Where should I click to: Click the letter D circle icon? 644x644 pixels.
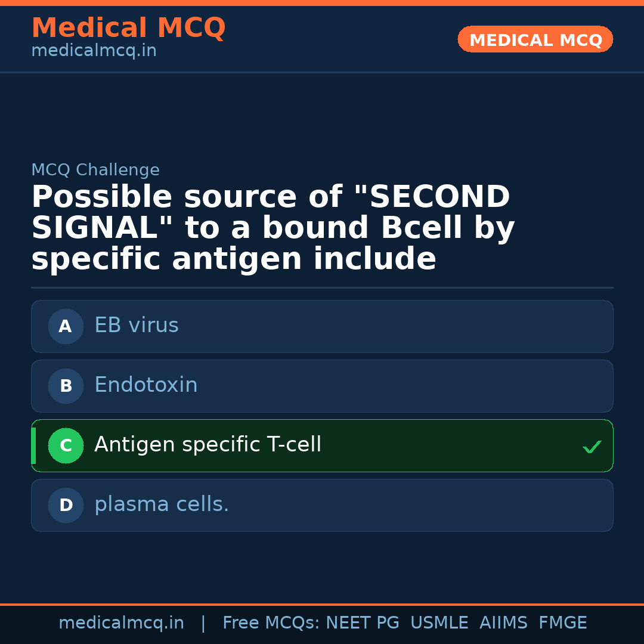(x=66, y=505)
